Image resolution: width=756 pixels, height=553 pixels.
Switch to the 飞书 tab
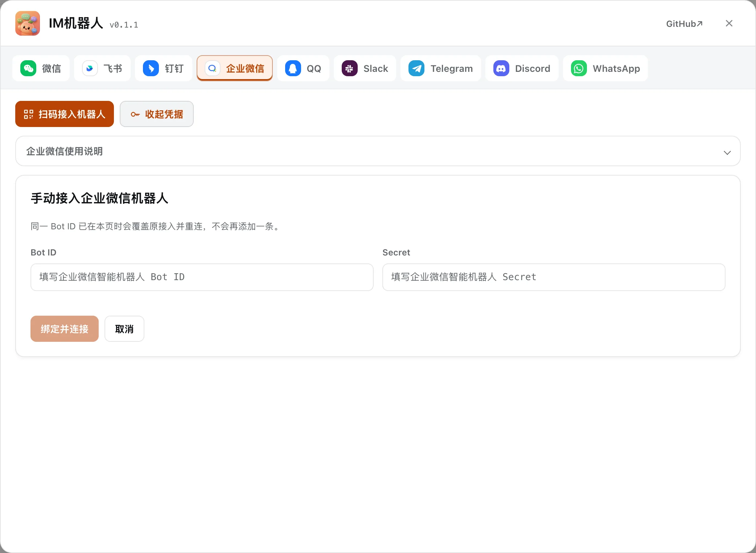pos(102,68)
